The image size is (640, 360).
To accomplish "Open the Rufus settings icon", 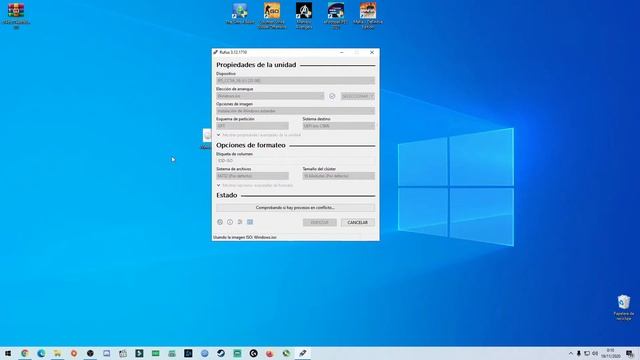I will pyautogui.click(x=240, y=222).
